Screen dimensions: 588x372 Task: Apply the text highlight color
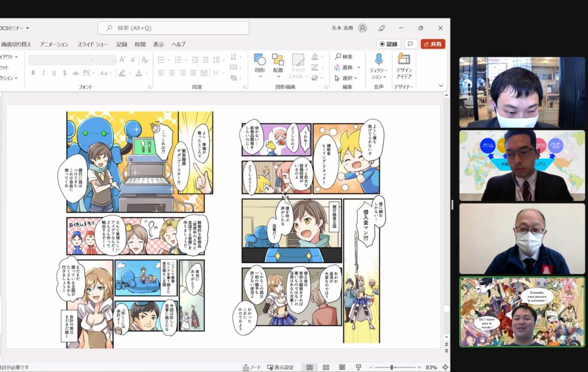pos(122,73)
